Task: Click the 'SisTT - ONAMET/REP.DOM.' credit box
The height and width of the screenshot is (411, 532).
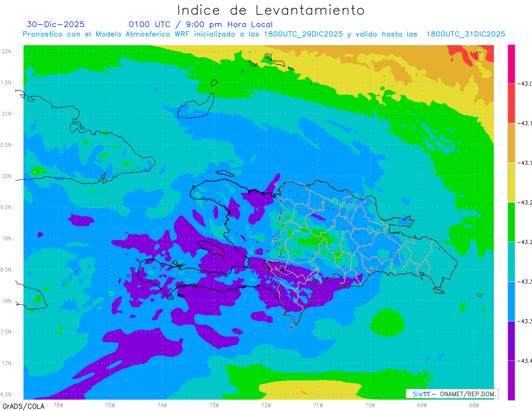Action: (x=452, y=394)
